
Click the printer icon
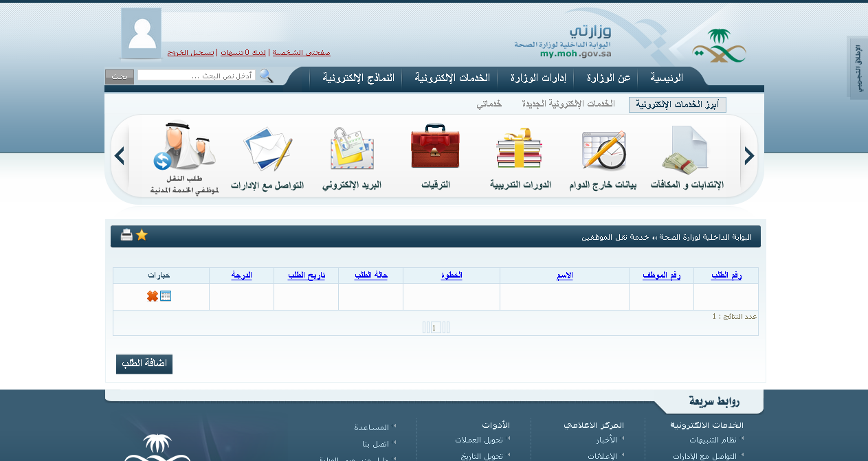point(126,235)
